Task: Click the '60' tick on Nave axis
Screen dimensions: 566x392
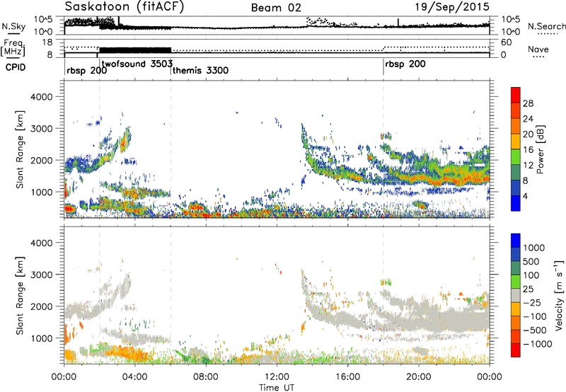Action: pos(507,42)
